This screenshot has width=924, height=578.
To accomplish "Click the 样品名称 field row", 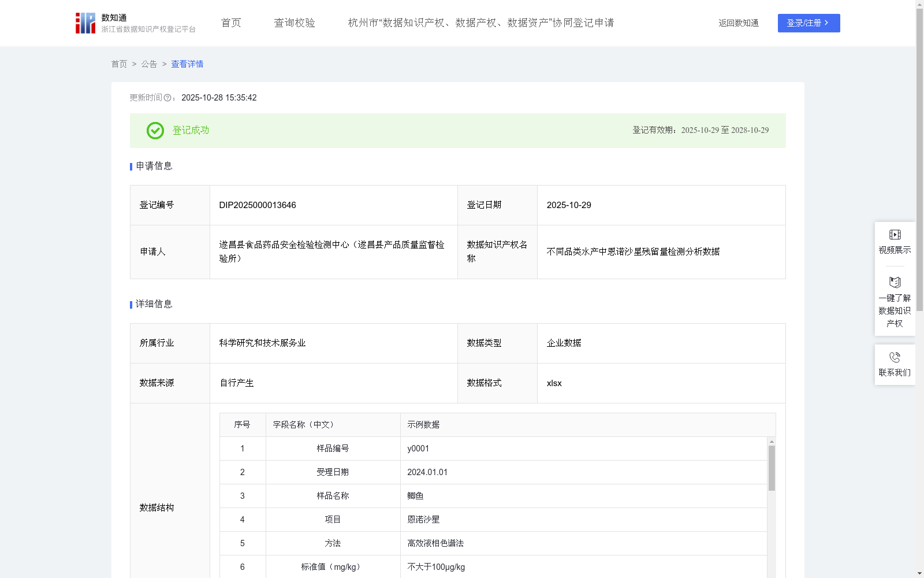I will 494,496.
